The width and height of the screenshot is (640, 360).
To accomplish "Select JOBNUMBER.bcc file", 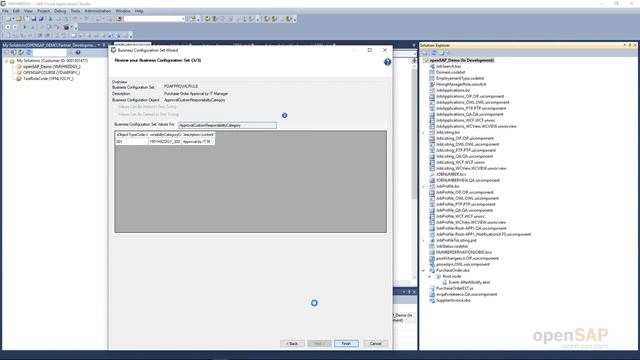I will pos(451,174).
